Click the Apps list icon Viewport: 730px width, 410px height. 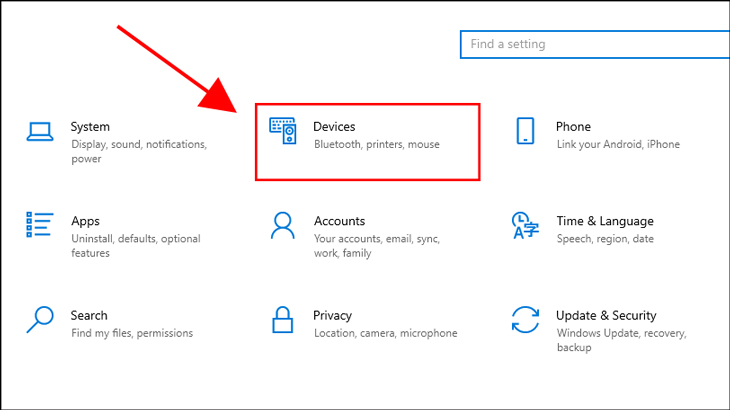tap(40, 225)
